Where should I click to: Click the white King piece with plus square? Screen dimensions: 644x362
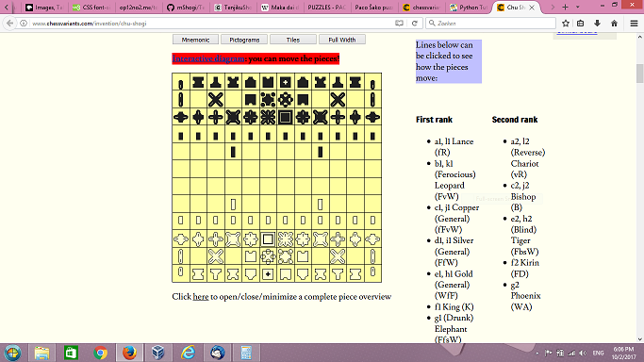point(268,273)
